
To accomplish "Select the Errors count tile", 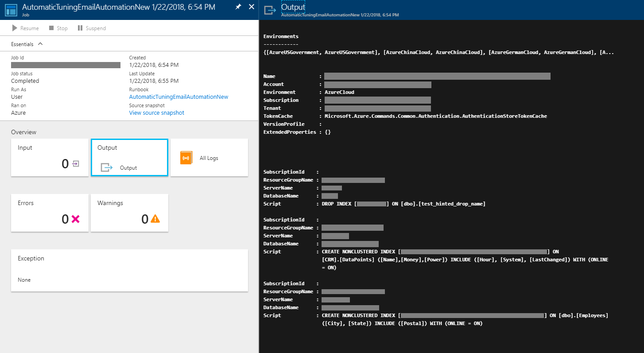I will coord(49,213).
